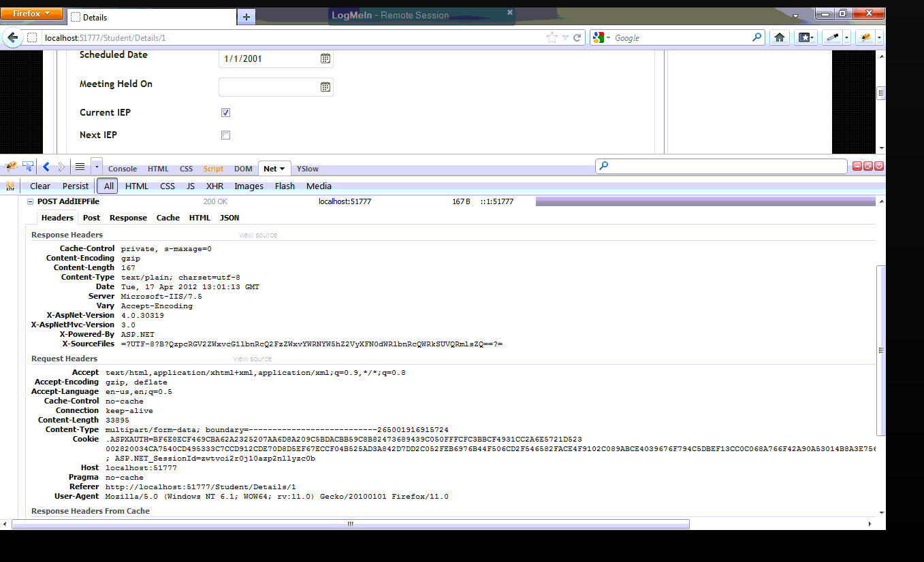Open calendar picker for Scheduled Date
This screenshot has height=562, width=924.
click(x=325, y=59)
